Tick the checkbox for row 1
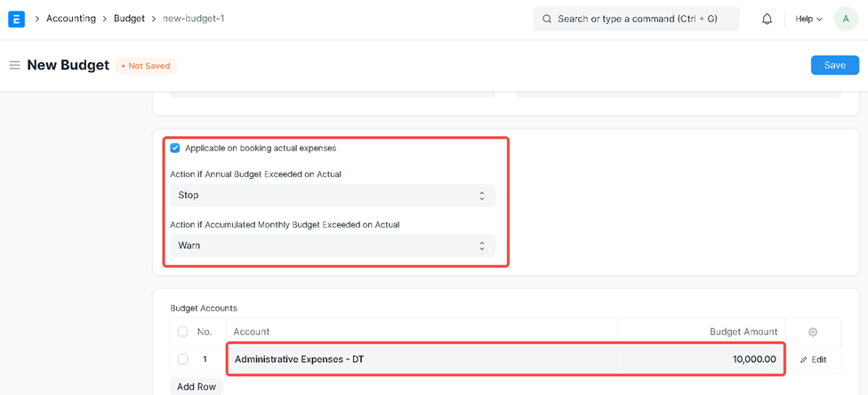 pos(183,359)
